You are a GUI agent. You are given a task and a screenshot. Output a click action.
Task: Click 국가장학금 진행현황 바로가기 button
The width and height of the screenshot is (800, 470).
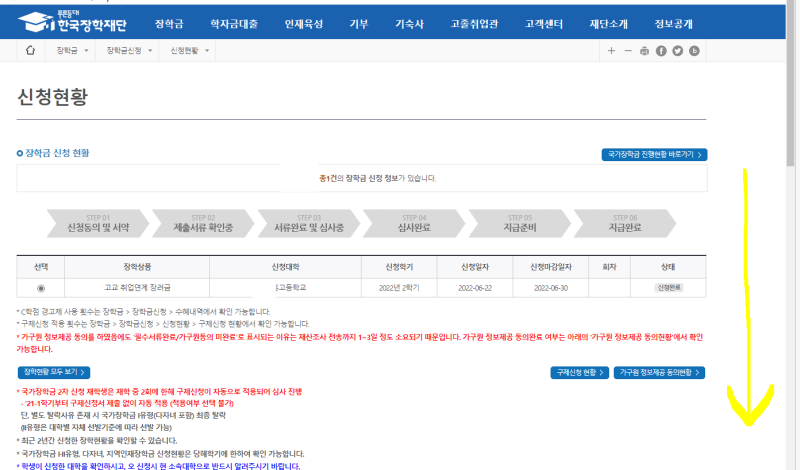[654, 155]
